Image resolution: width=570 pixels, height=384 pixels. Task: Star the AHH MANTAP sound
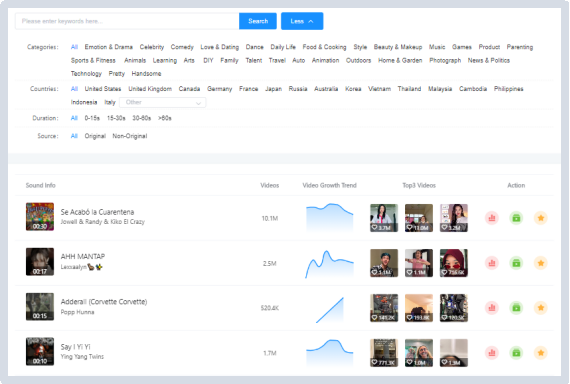(x=541, y=263)
